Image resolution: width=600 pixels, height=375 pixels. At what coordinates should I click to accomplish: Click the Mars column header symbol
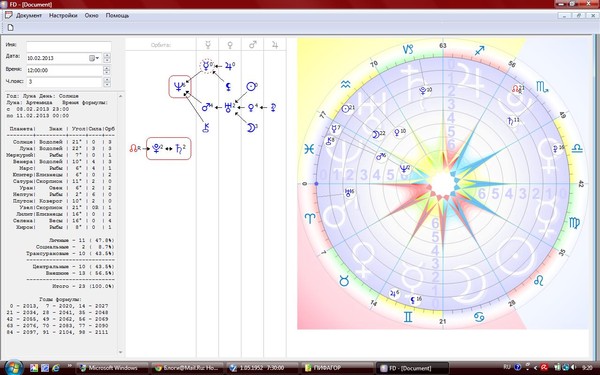(x=253, y=45)
